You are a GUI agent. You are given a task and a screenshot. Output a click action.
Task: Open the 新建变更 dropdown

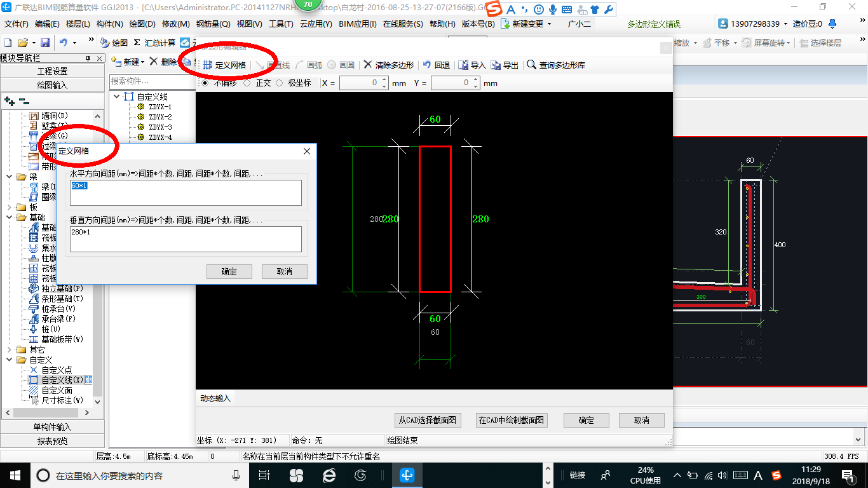pos(549,24)
